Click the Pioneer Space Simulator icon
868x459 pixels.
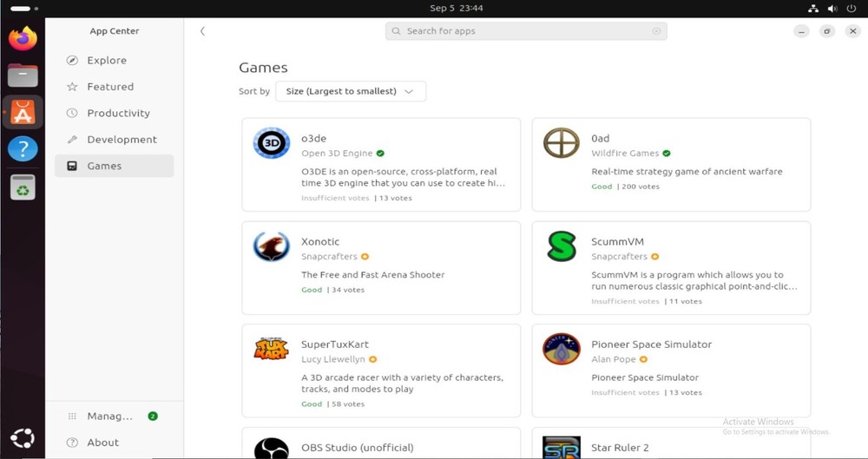561,349
